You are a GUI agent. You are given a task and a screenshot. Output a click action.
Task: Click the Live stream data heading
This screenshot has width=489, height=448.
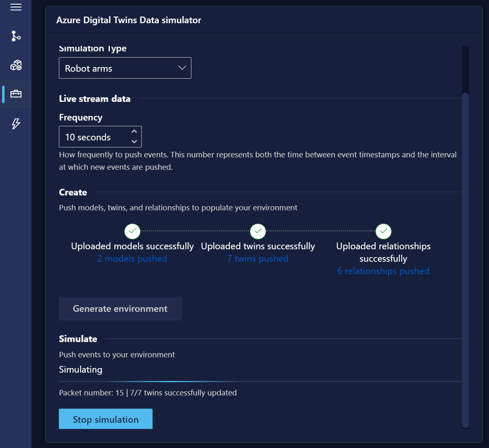click(95, 99)
